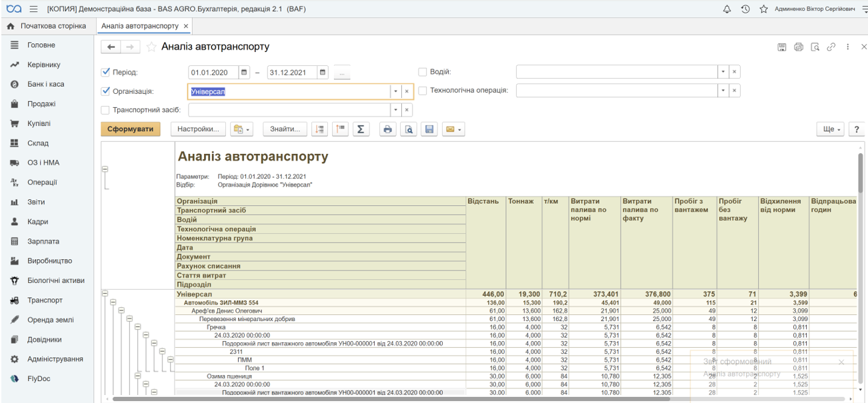Image resolution: width=868 pixels, height=403 pixels.
Task: Go back with the left arrow
Action: click(x=111, y=47)
